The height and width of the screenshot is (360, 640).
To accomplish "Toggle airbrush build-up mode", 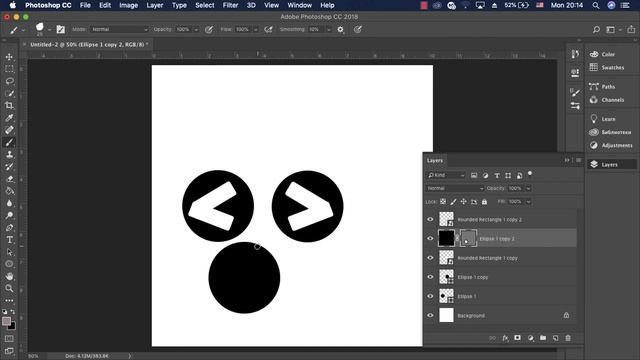I will tap(268, 29).
